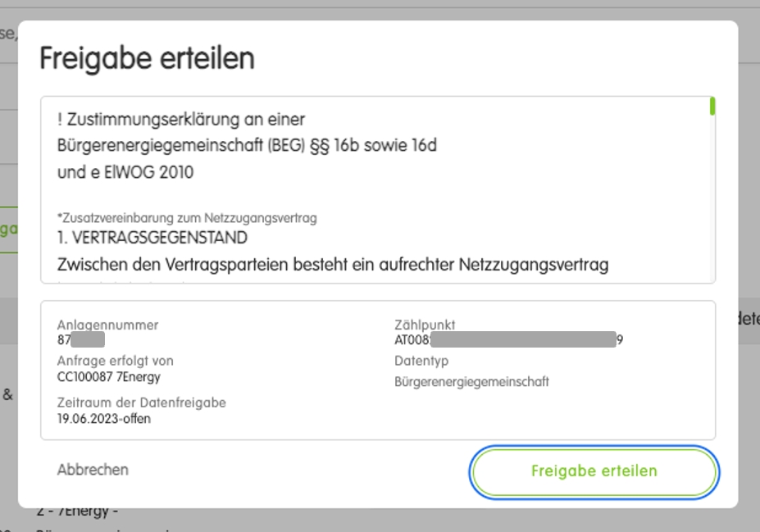Select the Bürgerenergiegemeinschaft data type value
760x532 pixels.
(471, 381)
